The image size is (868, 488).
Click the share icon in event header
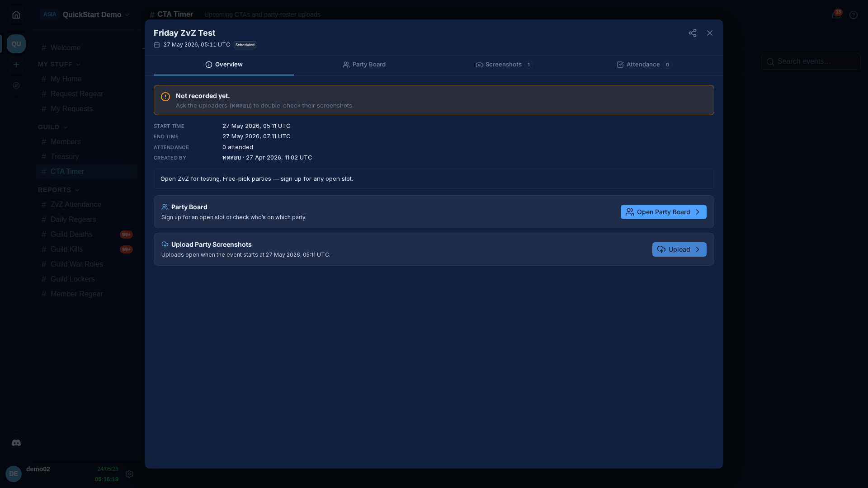point(692,33)
